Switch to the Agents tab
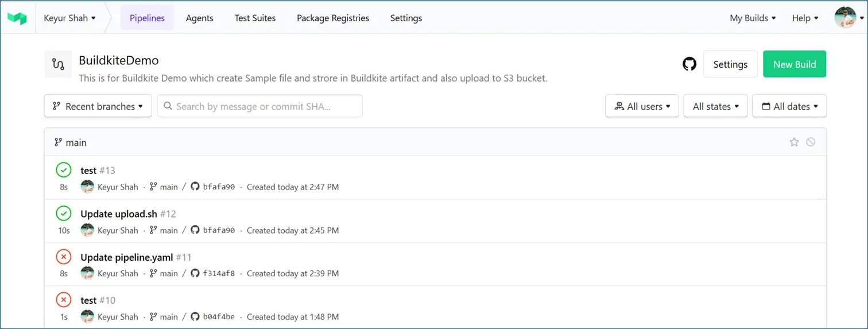Screen dimensions: 868x329 click(199, 18)
